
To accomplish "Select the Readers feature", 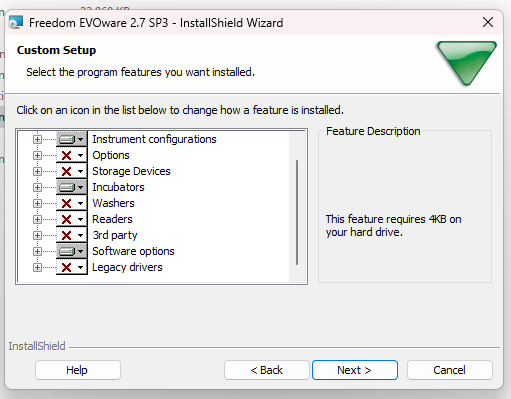I will [112, 219].
